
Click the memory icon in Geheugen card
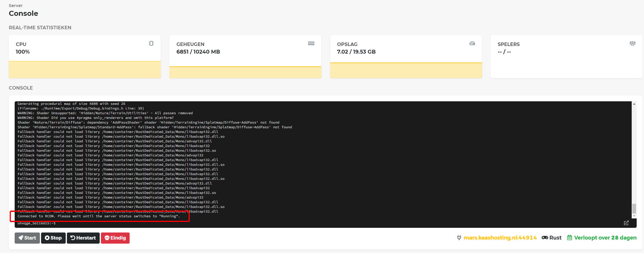pos(311,43)
